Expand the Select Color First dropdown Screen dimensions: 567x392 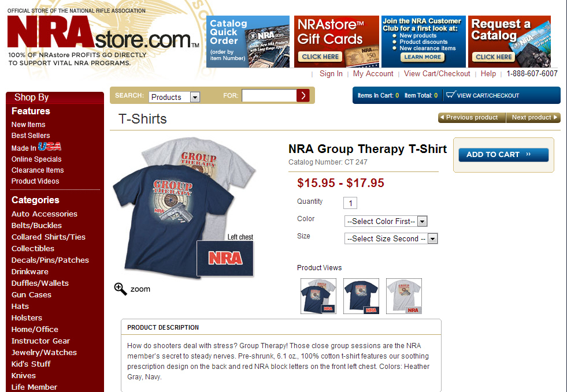(x=386, y=221)
